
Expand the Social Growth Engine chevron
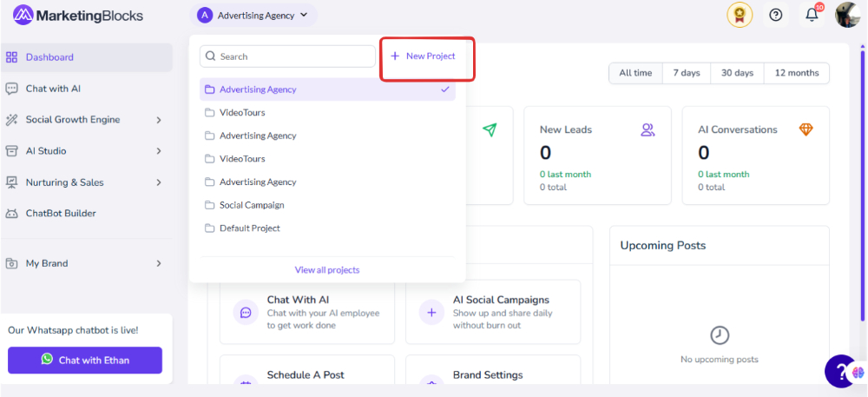click(x=158, y=120)
